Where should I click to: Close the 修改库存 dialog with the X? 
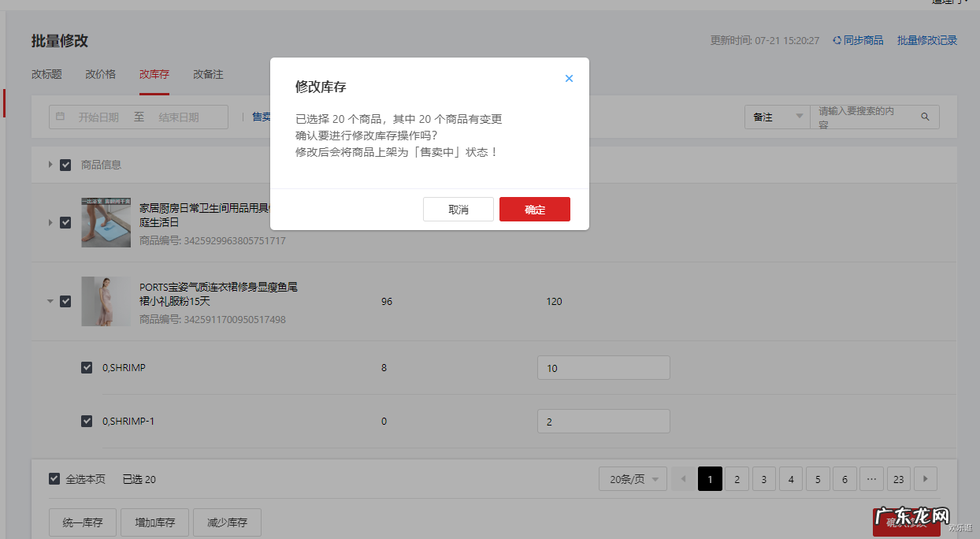[569, 78]
